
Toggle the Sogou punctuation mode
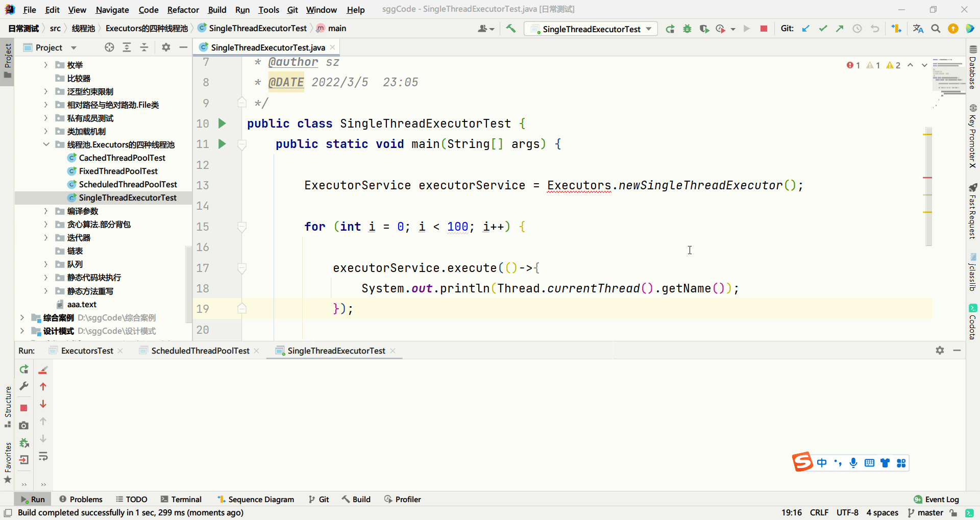coord(838,463)
